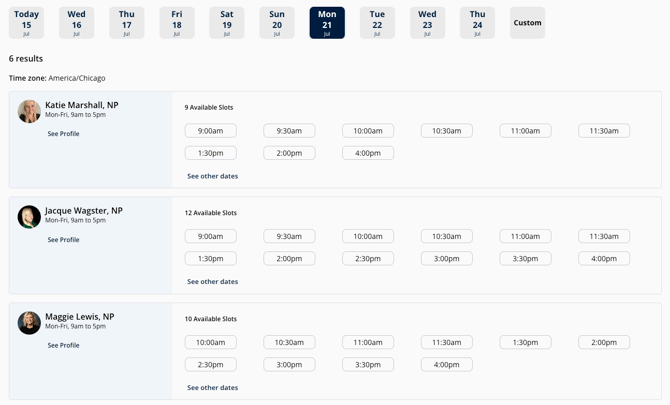
Task: Open Katie Marshall's profile photo
Action: click(29, 111)
